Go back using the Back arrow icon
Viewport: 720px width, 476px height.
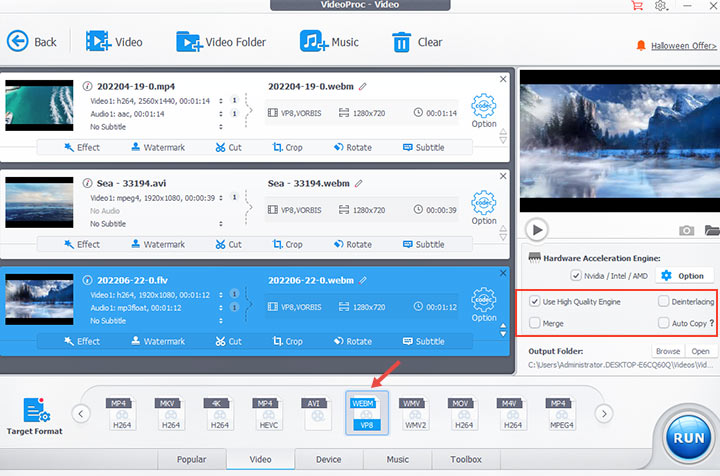pos(17,41)
